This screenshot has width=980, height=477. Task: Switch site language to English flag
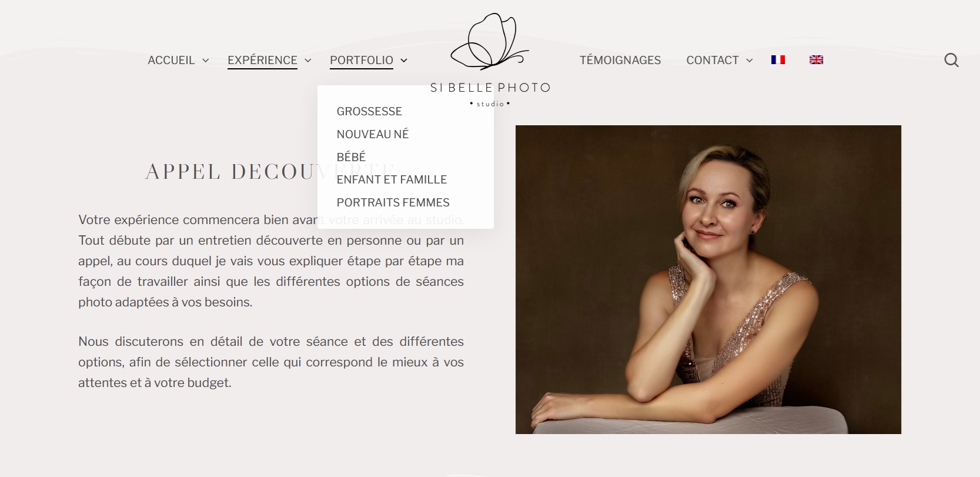816,59
